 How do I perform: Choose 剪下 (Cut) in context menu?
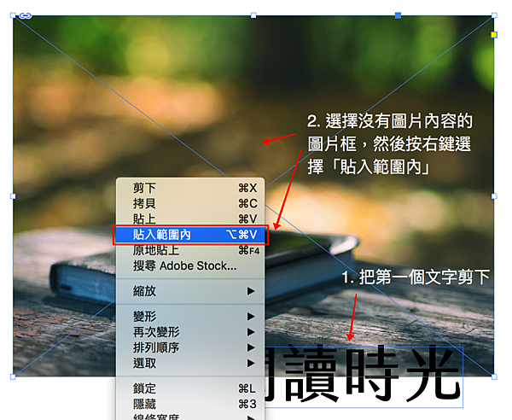190,188
